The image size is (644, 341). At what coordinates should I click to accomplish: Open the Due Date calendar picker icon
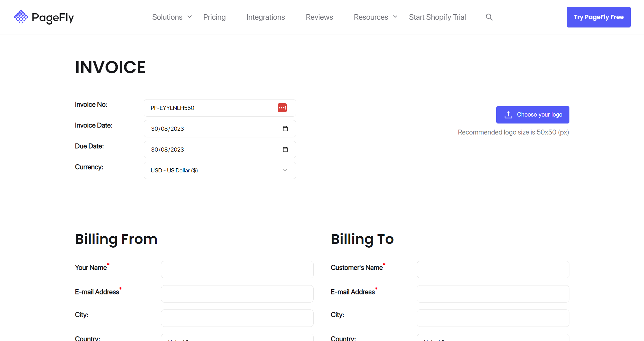click(x=285, y=150)
